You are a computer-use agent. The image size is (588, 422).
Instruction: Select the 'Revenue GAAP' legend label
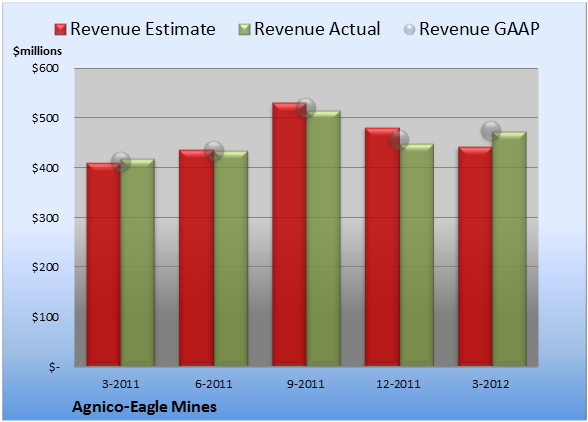tap(480, 29)
